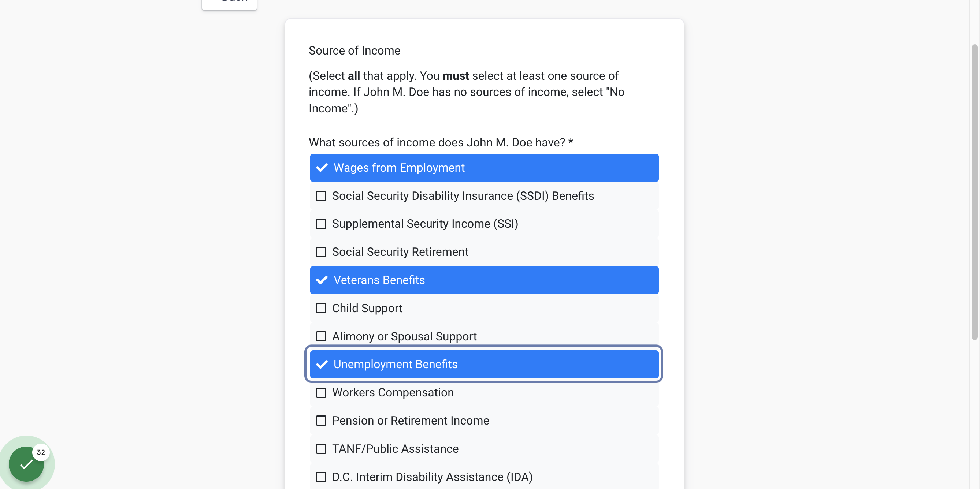This screenshot has width=980, height=489.
Task: Check Pension or Retirement Income
Action: 484,421
